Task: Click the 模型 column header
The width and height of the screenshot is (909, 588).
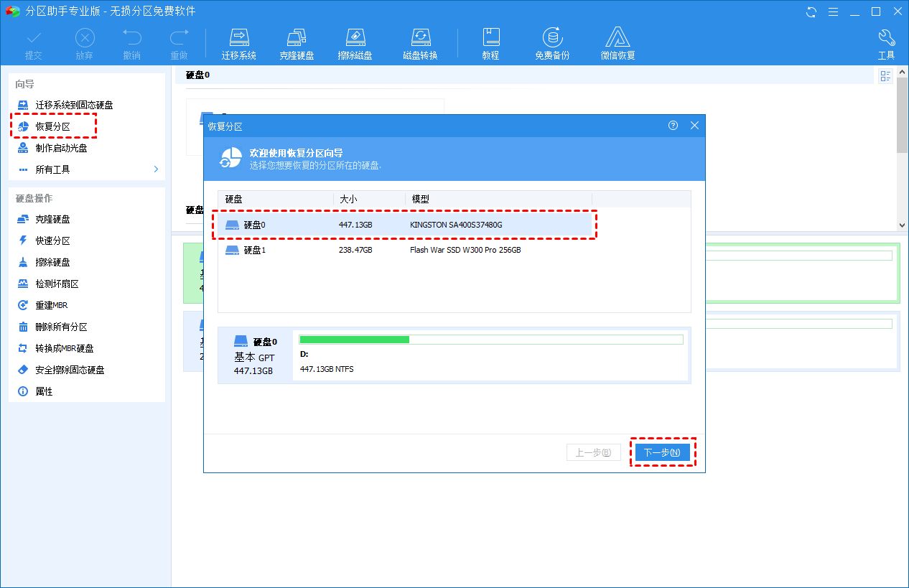Action: click(x=498, y=199)
